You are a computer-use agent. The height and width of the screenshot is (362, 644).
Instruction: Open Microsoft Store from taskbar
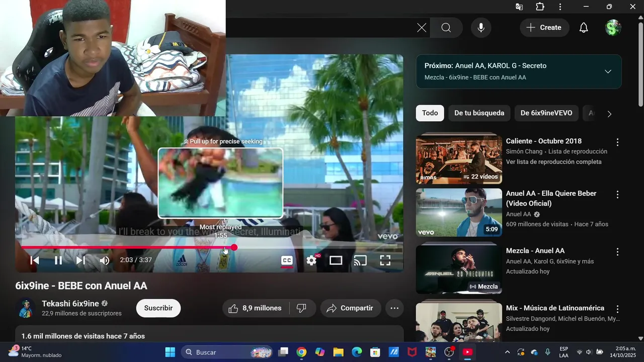(375, 352)
